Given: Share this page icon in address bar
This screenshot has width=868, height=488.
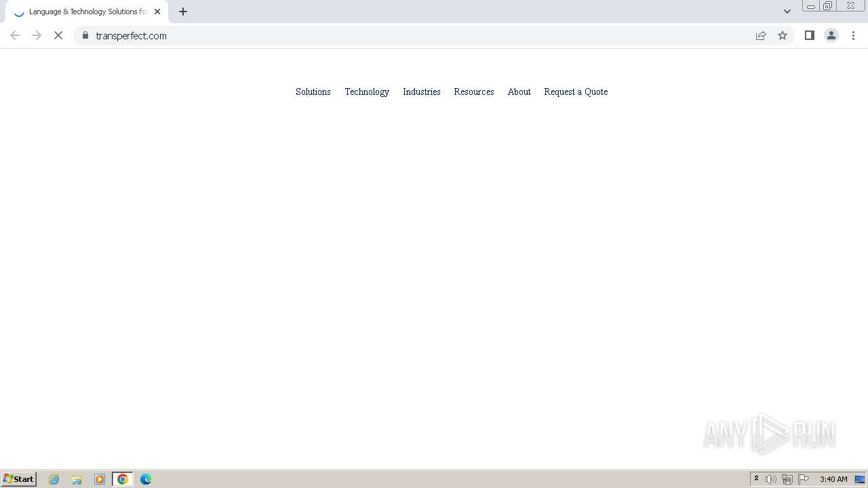Looking at the screenshot, I should pos(761,35).
